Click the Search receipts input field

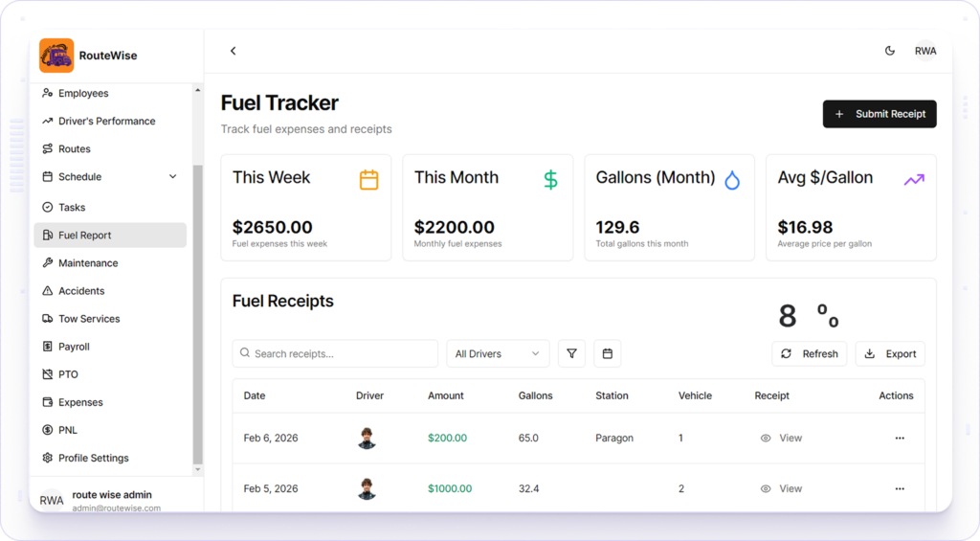pos(335,353)
